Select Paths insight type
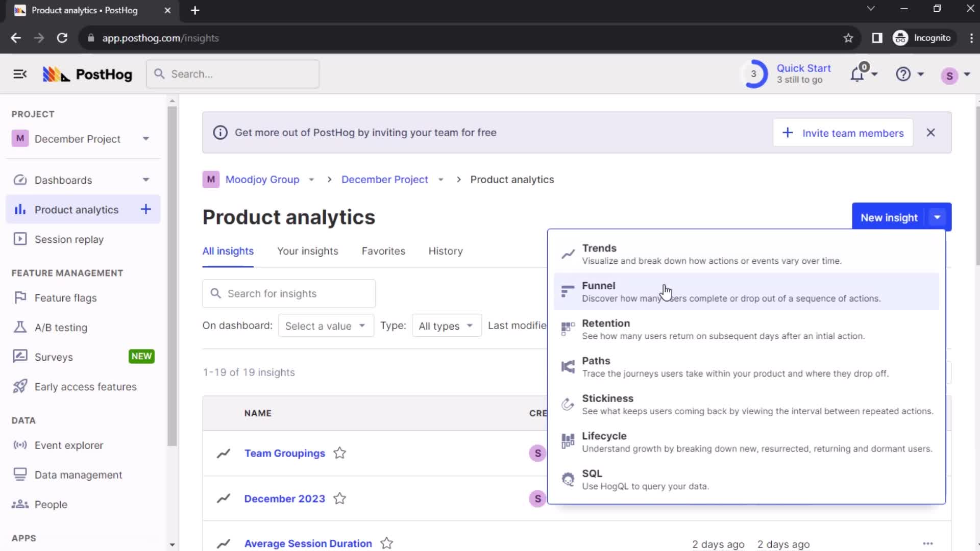Image resolution: width=980 pixels, height=551 pixels. [746, 367]
